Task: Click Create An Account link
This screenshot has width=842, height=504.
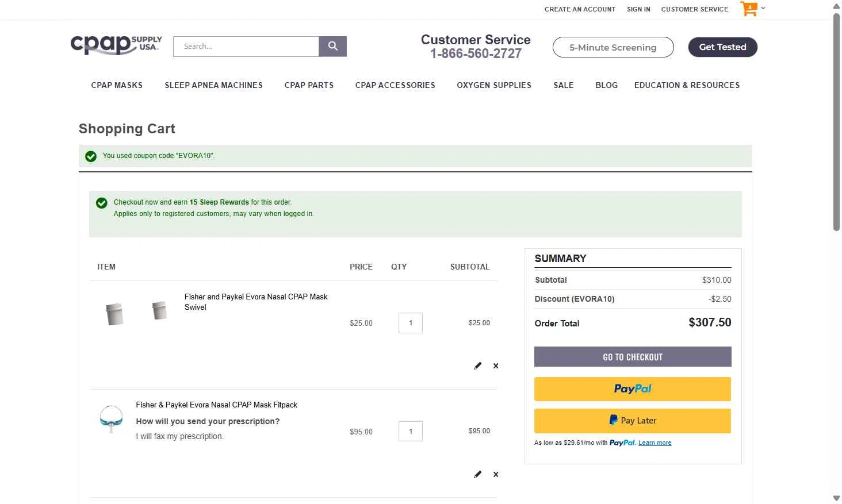Action: (x=580, y=9)
